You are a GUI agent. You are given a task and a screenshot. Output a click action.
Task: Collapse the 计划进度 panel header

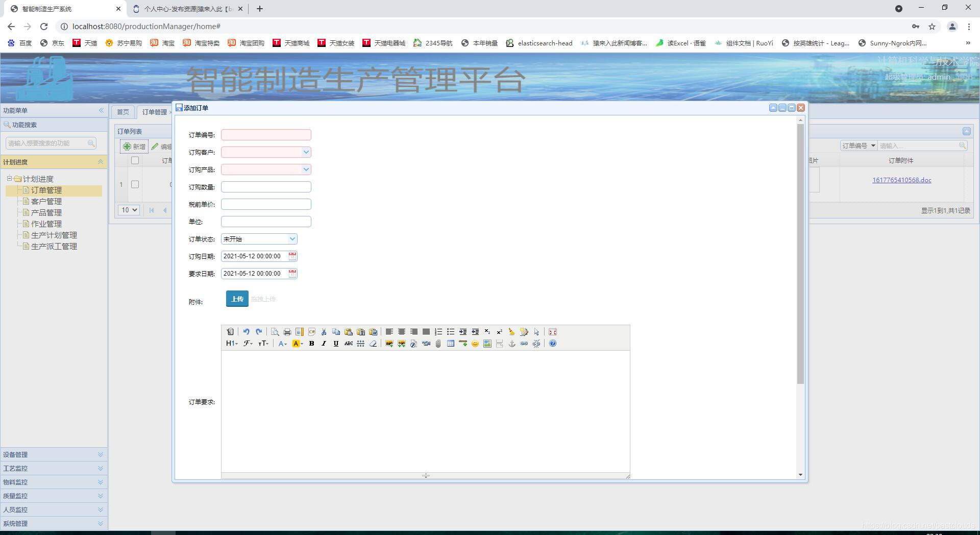100,162
